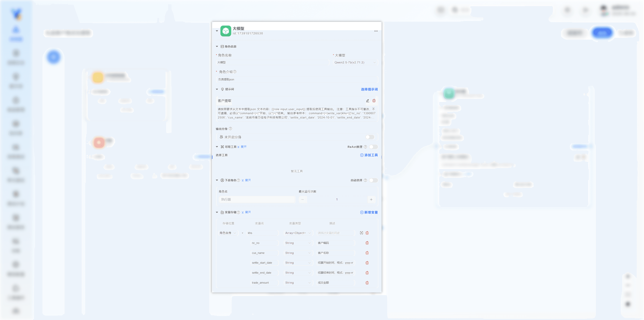Increase 最大运行次数 with the plus button

coord(371,200)
